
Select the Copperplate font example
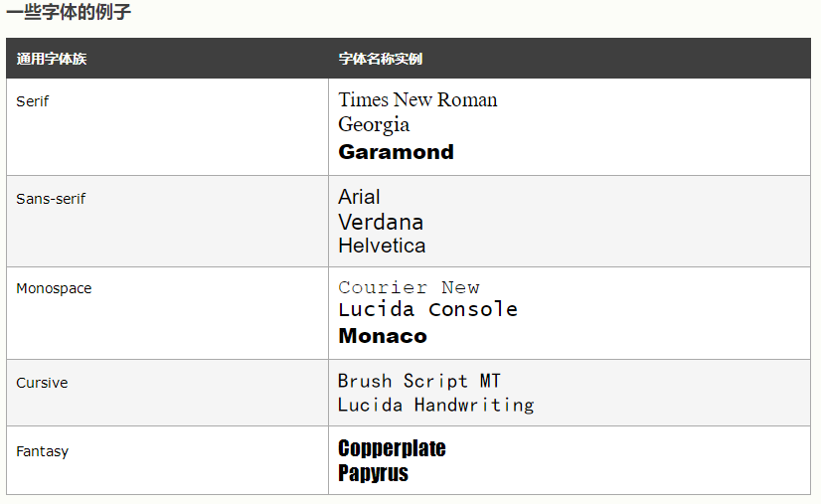click(392, 448)
